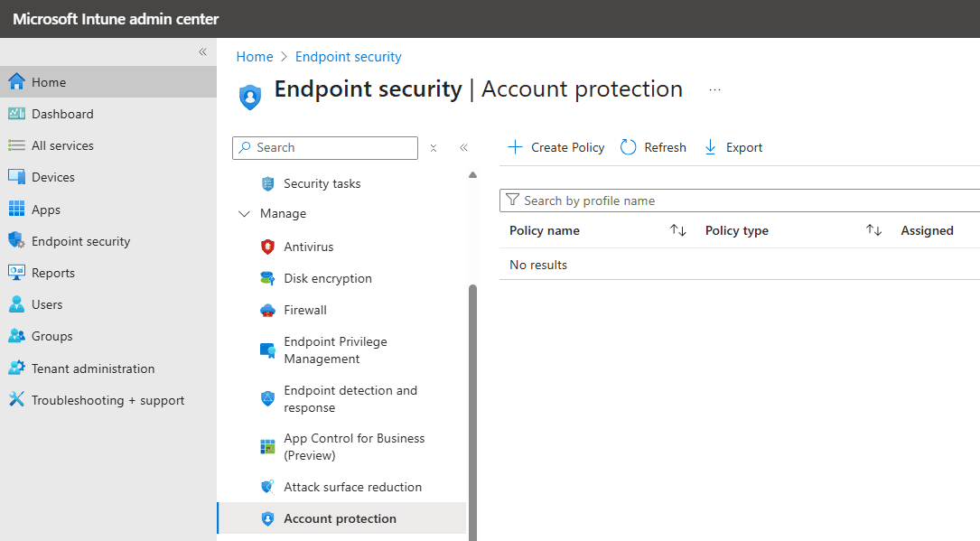Click the Security tasks shield icon
Screen dimensions: 980x541
(267, 183)
